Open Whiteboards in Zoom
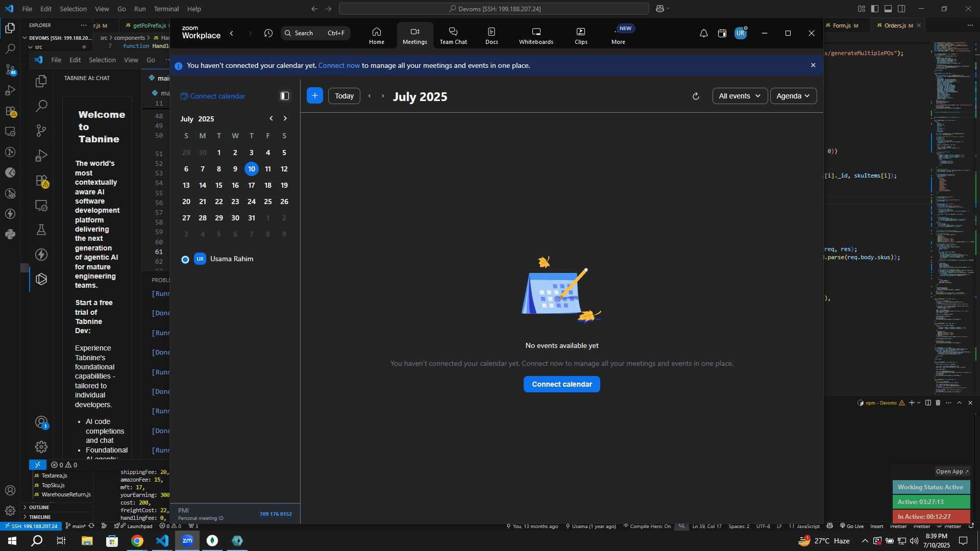 pos(536,36)
